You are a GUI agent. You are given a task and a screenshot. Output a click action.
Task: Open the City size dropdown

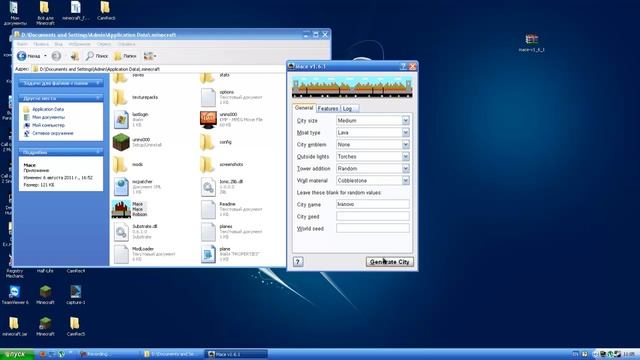coord(405,120)
